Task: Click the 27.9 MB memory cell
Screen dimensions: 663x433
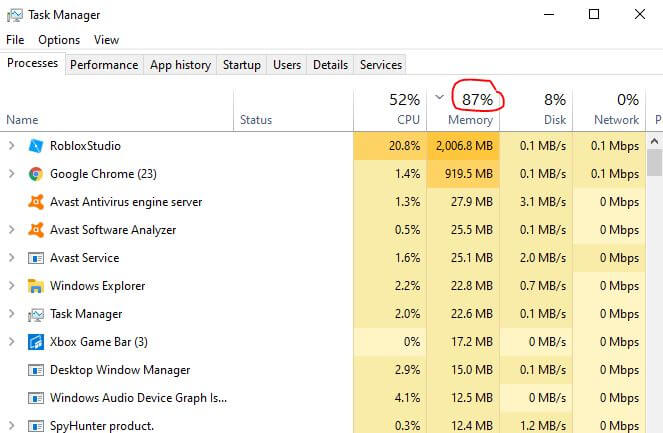Action: pos(463,202)
